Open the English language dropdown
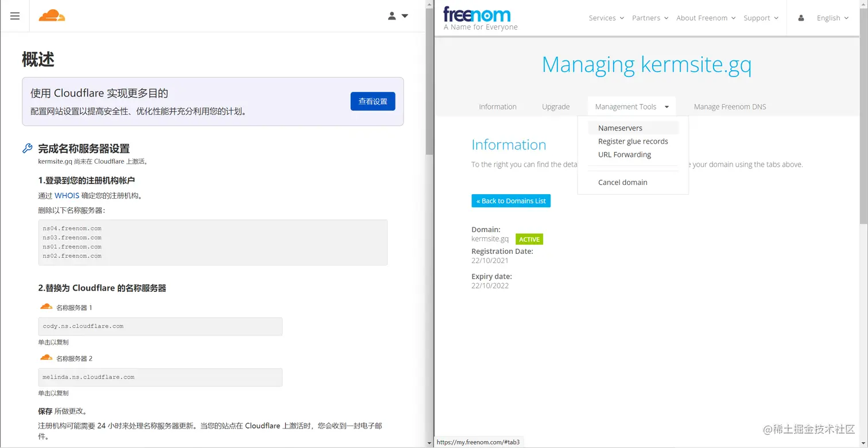The image size is (868, 448). tap(832, 18)
